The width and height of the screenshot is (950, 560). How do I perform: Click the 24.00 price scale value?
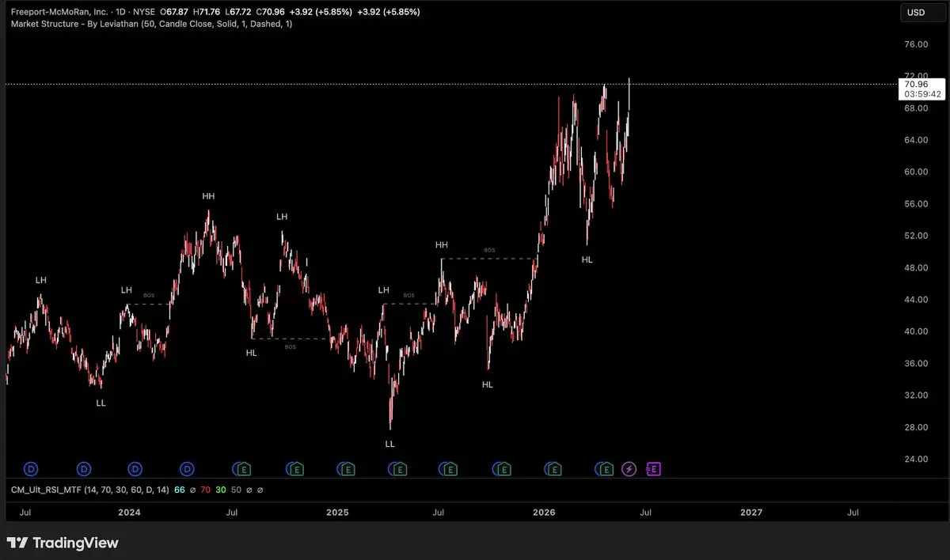click(916, 460)
